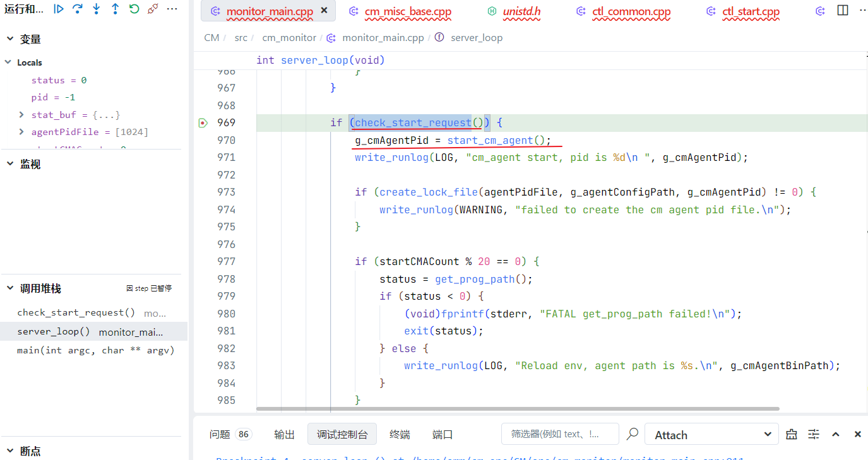This screenshot has height=460, width=868.
Task: Step over the current line
Action: [78, 9]
